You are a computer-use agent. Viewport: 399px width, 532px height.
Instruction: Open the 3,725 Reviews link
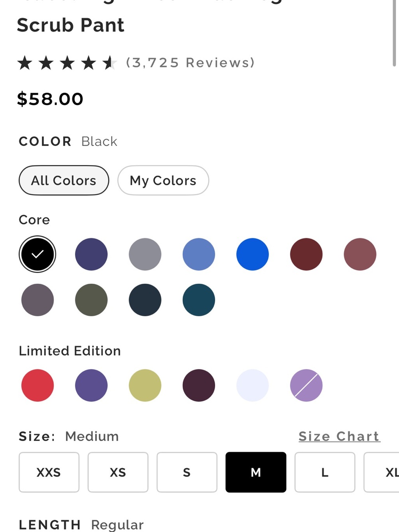[x=190, y=63]
